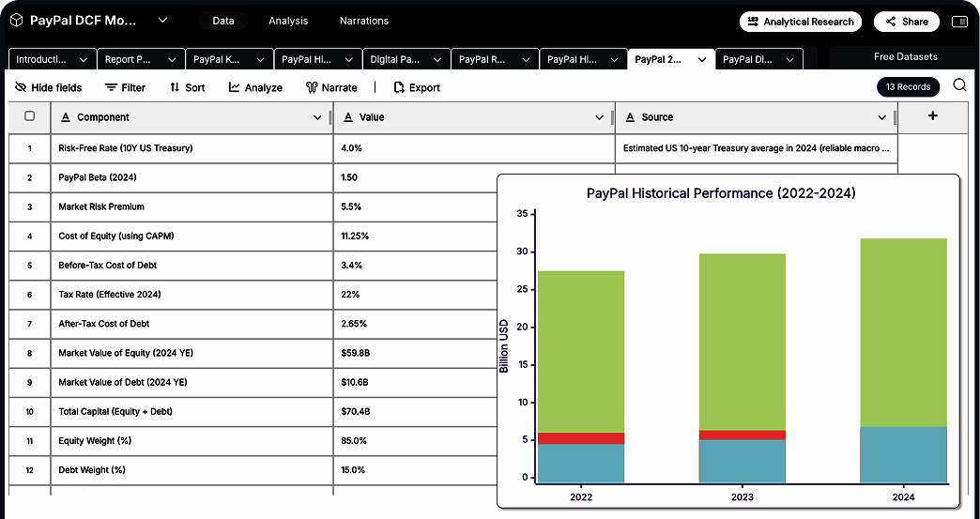The width and height of the screenshot is (980, 519).
Task: Select the Tax Rate (Effective 2024) cell
Action: [191, 294]
